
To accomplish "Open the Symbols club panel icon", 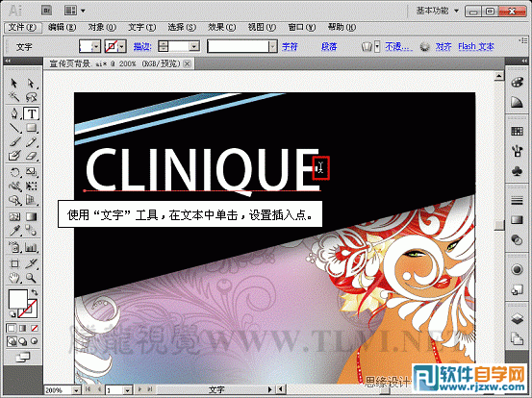I will click(517, 171).
